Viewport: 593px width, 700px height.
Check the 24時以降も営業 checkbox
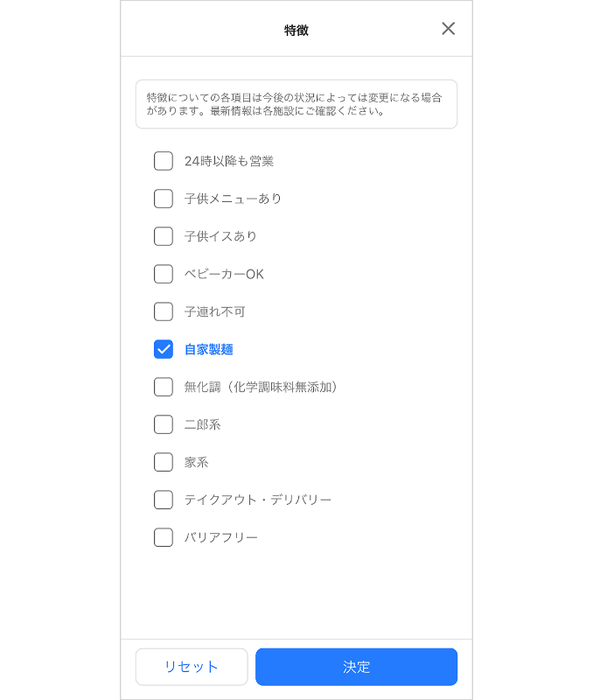point(163,161)
